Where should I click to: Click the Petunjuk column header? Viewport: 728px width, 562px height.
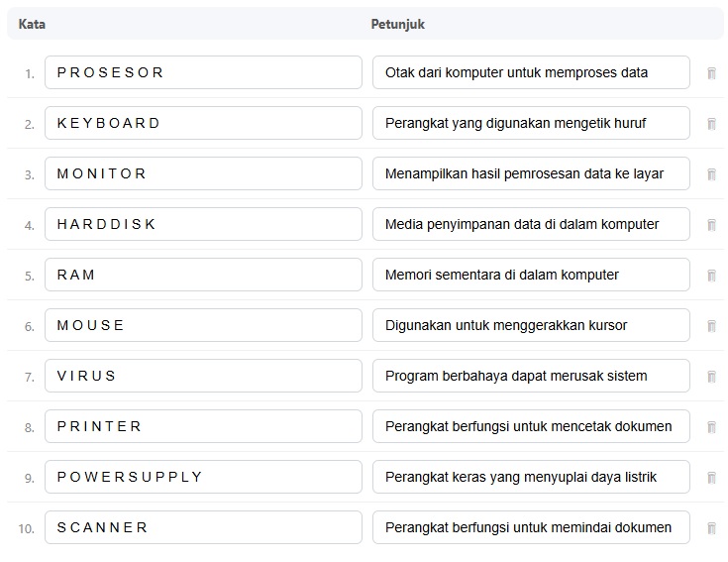398,24
